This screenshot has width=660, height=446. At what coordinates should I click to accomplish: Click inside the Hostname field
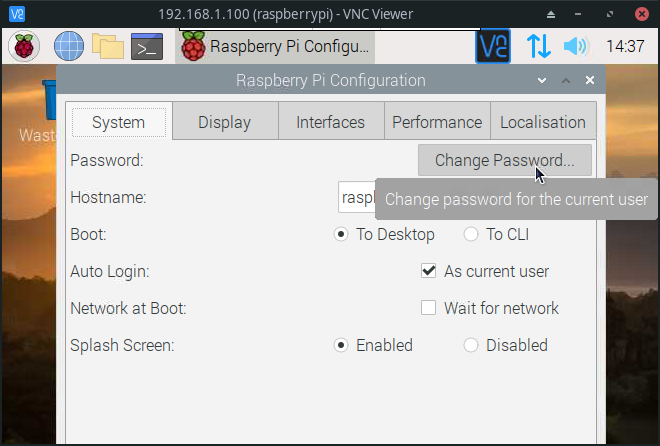click(357, 197)
